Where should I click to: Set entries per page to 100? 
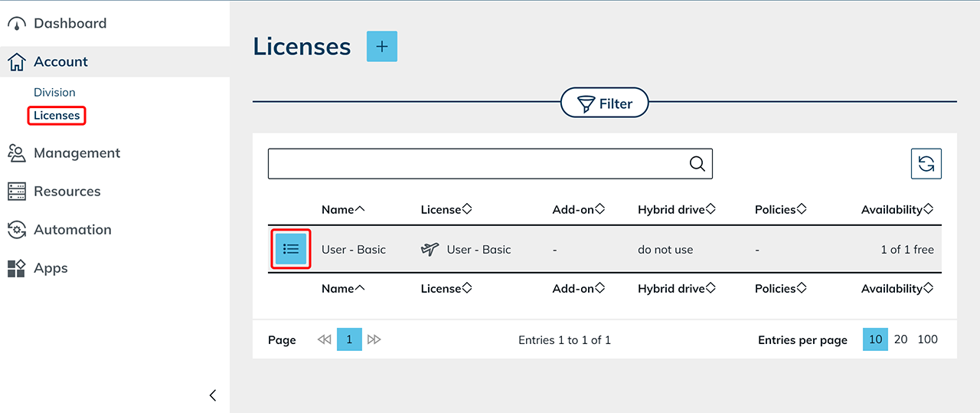[927, 339]
